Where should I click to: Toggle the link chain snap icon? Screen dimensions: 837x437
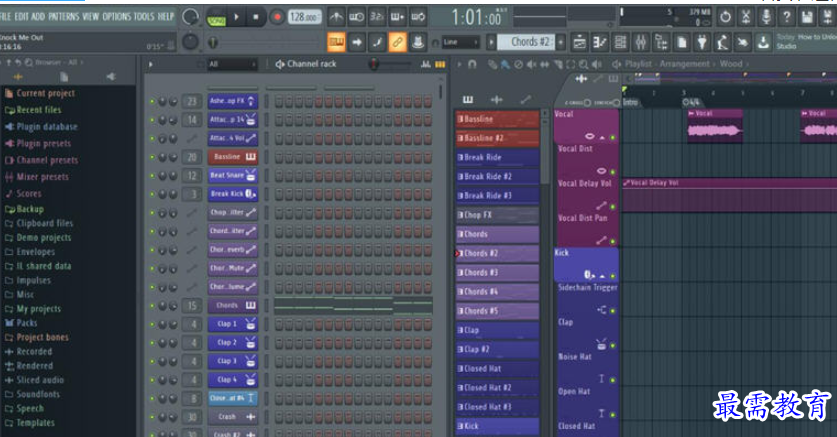(x=397, y=42)
